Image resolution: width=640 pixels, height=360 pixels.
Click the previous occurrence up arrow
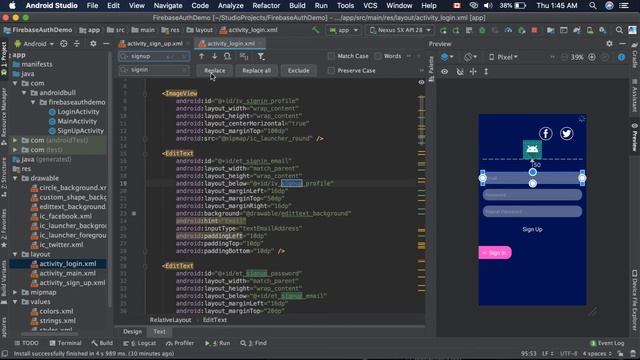(201, 56)
